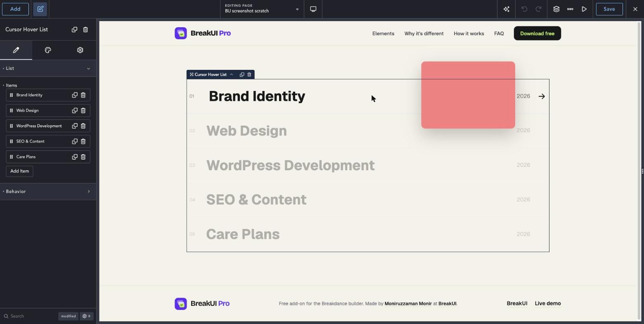Duplicate element via canvas Cursor Hover List toolbar
This screenshot has width=644, height=324.
coord(242,75)
